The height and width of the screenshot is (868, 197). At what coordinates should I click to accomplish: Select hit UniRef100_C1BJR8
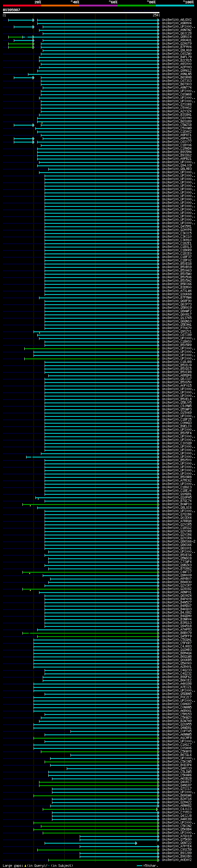tap(176, 362)
